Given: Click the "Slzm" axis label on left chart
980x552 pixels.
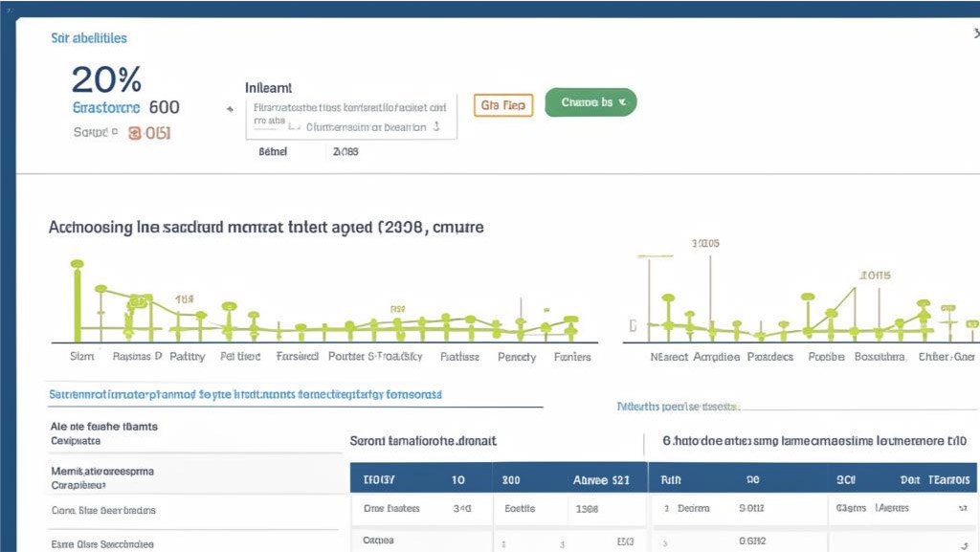Looking at the screenshot, I should tap(81, 357).
